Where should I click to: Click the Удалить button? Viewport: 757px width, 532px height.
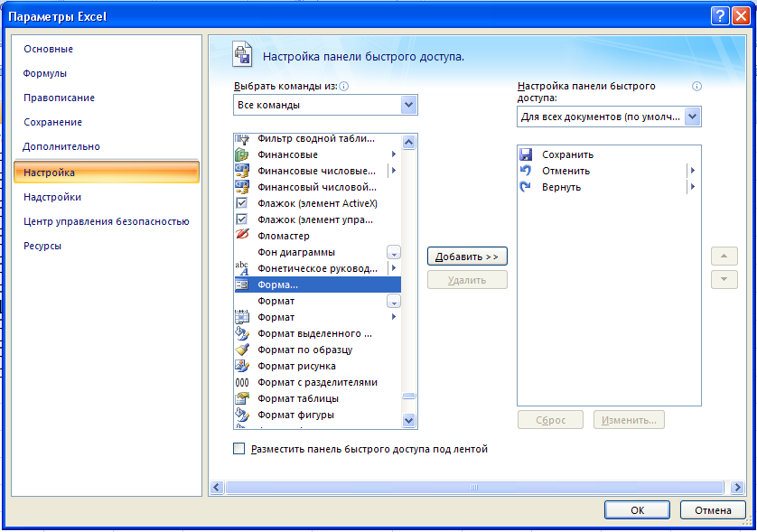(467, 280)
